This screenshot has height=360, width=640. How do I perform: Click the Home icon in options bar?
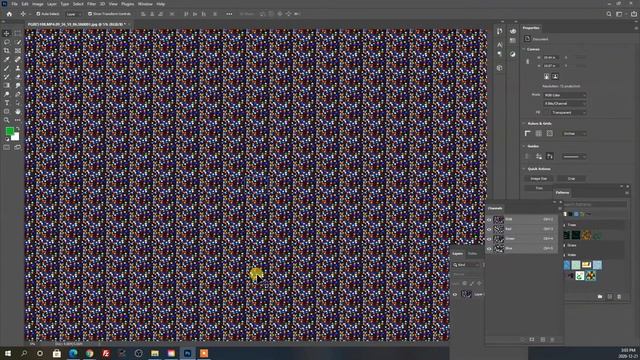tap(9, 14)
